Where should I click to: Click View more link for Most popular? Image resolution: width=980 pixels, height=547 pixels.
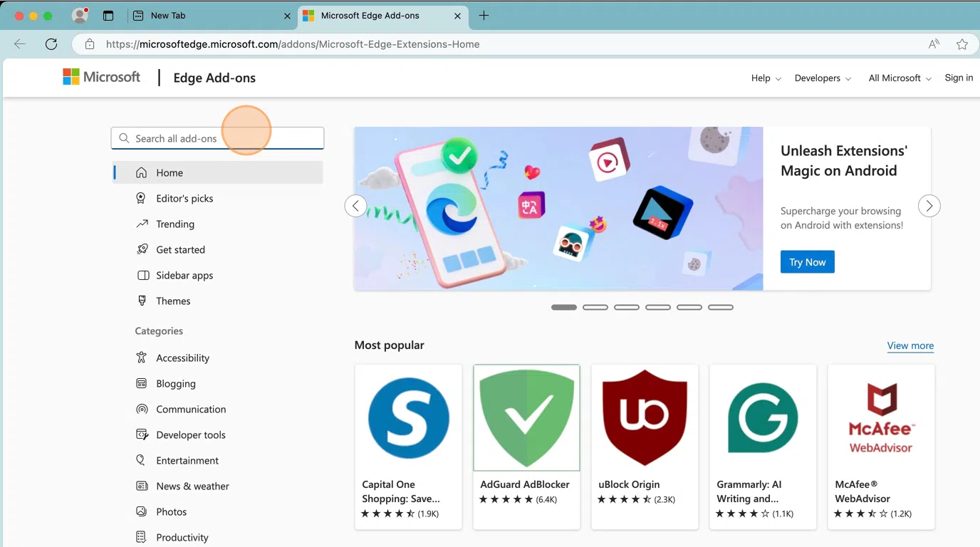coord(910,345)
